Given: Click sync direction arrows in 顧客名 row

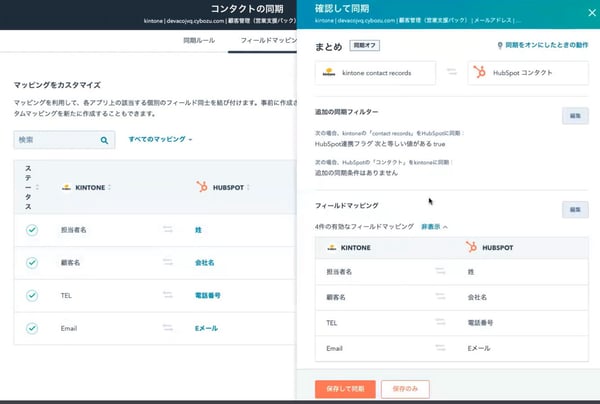Looking at the screenshot, I should (x=168, y=262).
